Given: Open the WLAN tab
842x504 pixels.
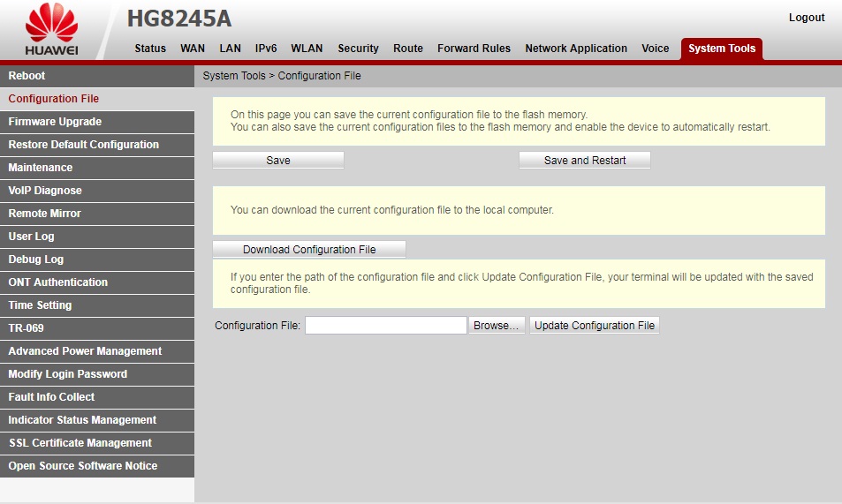Looking at the screenshot, I should tap(307, 49).
